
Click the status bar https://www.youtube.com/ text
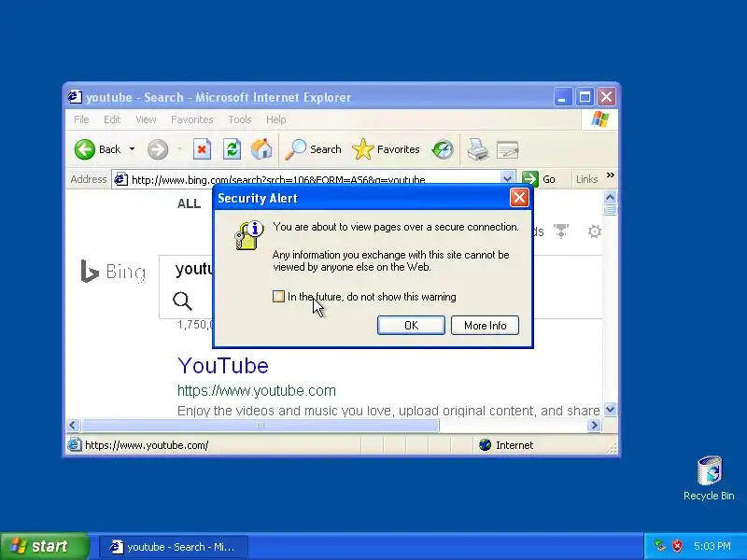pyautogui.click(x=147, y=445)
